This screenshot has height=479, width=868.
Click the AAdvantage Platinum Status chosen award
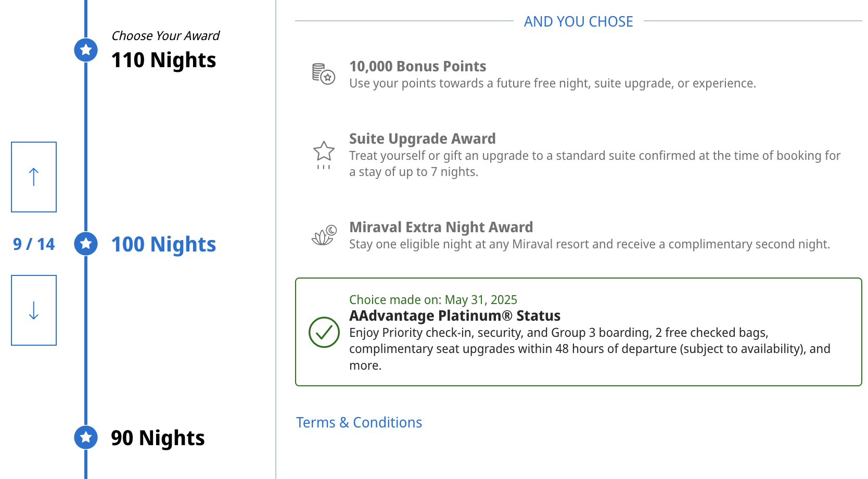pos(454,316)
